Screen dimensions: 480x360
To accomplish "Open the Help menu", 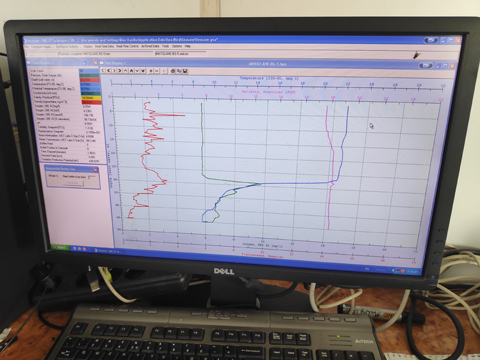I will pyautogui.click(x=188, y=46).
